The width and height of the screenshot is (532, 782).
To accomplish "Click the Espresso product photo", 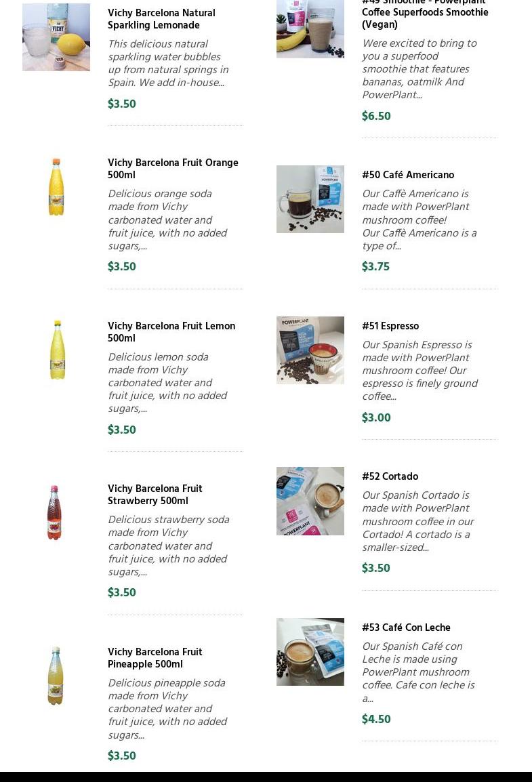I will point(310,350).
